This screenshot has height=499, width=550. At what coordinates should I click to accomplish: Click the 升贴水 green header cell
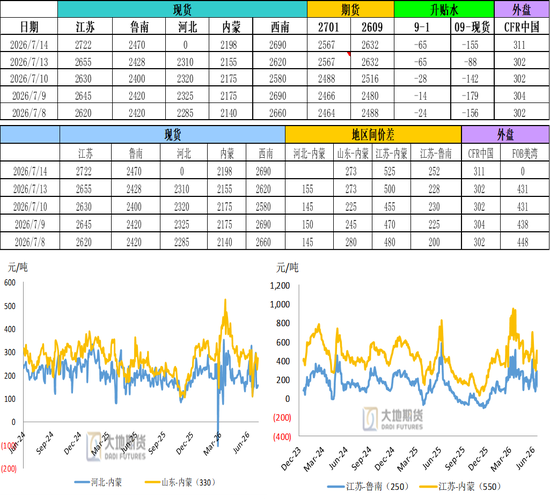coord(444,9)
